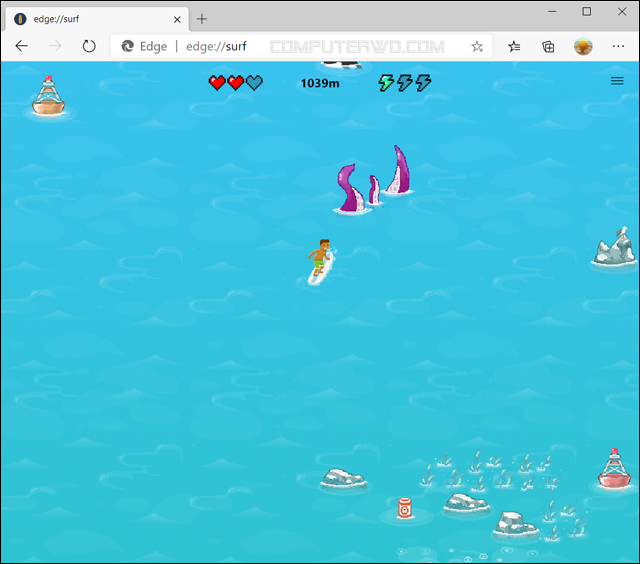The height and width of the screenshot is (564, 640).
Task: Click the green lightning boost icon
Action: click(386, 83)
